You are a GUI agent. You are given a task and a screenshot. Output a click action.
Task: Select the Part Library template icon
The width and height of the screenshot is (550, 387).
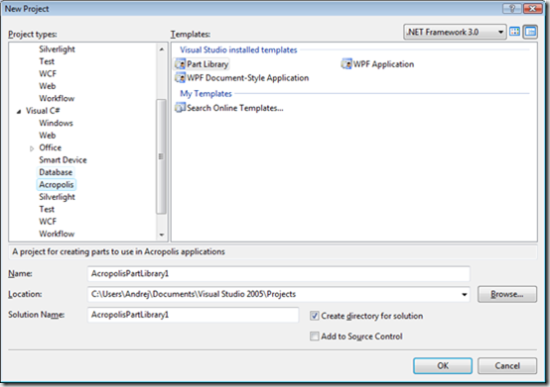click(180, 64)
